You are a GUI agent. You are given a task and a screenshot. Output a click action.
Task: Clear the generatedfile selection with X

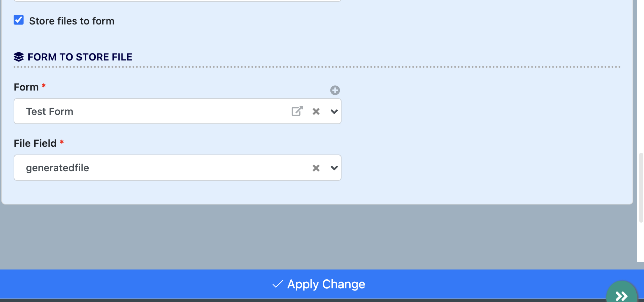316,168
